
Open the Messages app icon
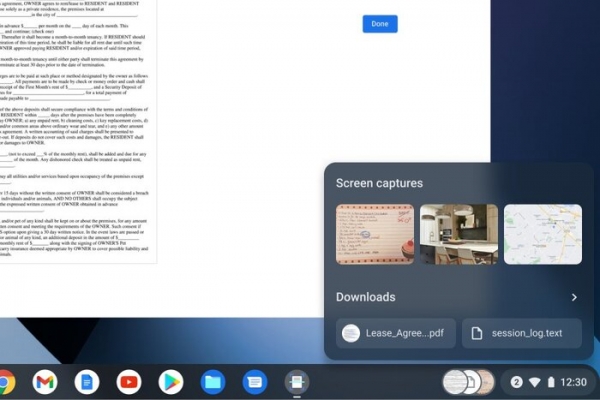(x=255, y=381)
